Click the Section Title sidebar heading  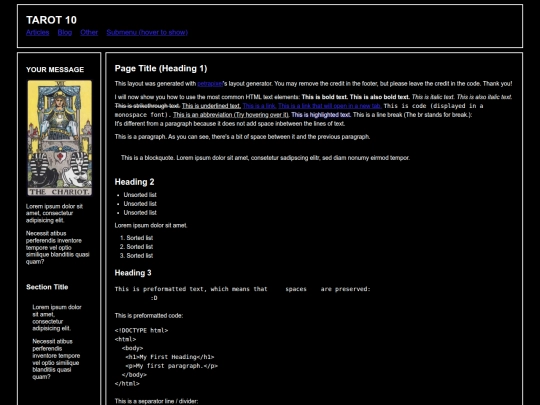pos(47,287)
